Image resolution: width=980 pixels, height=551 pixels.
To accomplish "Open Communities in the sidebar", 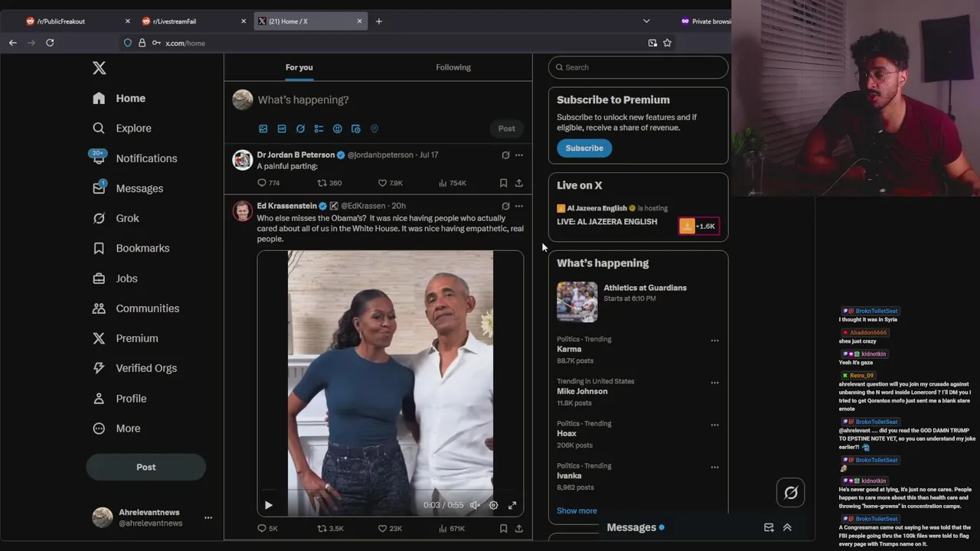I will pyautogui.click(x=136, y=308).
